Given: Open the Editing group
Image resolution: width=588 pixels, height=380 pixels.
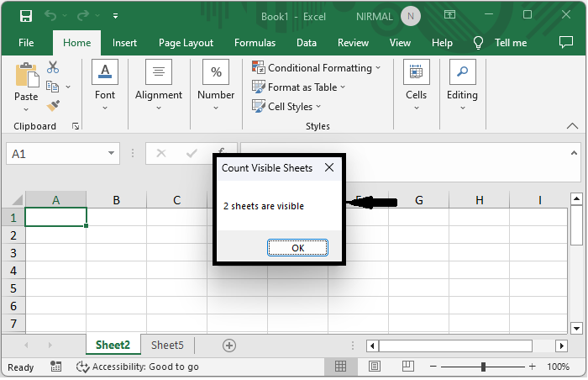Looking at the screenshot, I should [462, 85].
